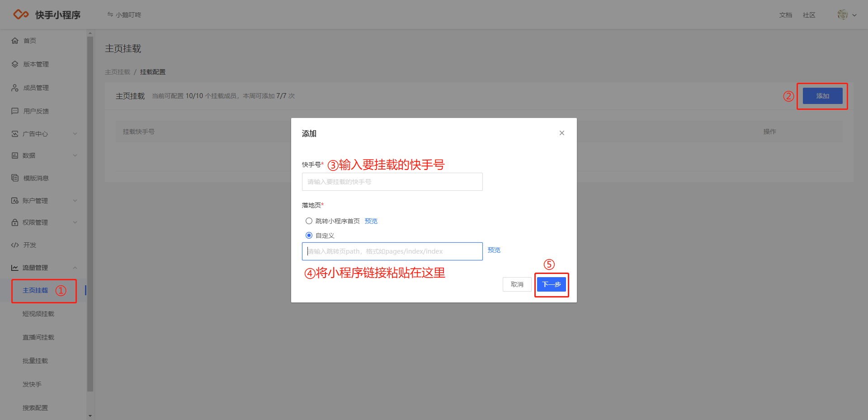Click the Kuaishou mini program logo
The width and height of the screenshot is (868, 420).
click(21, 14)
